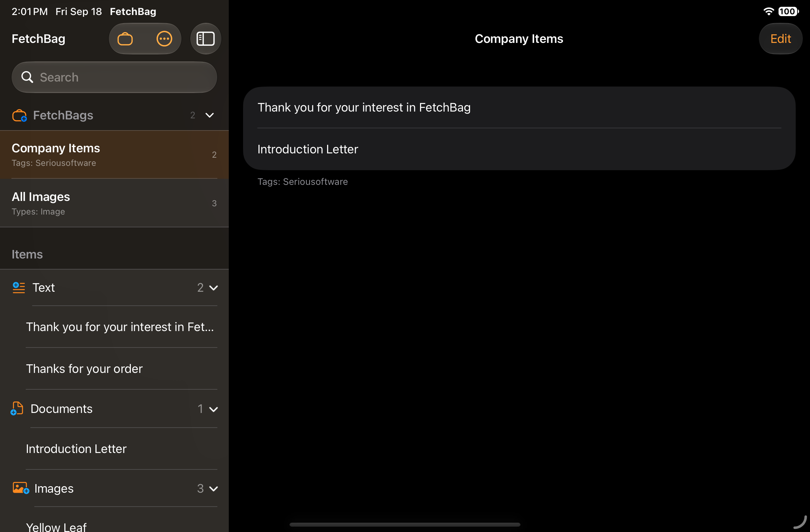Collapse the FetchBags section chevron
Viewport: 810px width, 532px height.
pyautogui.click(x=210, y=115)
